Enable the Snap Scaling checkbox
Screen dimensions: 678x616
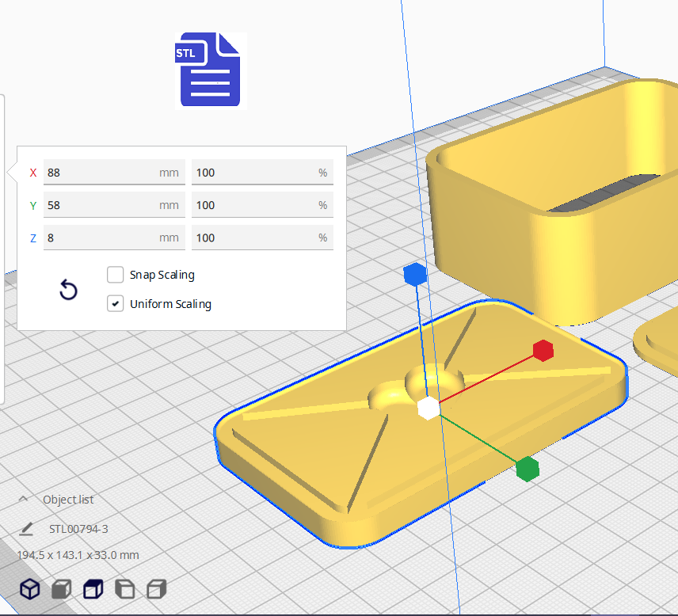pos(116,275)
